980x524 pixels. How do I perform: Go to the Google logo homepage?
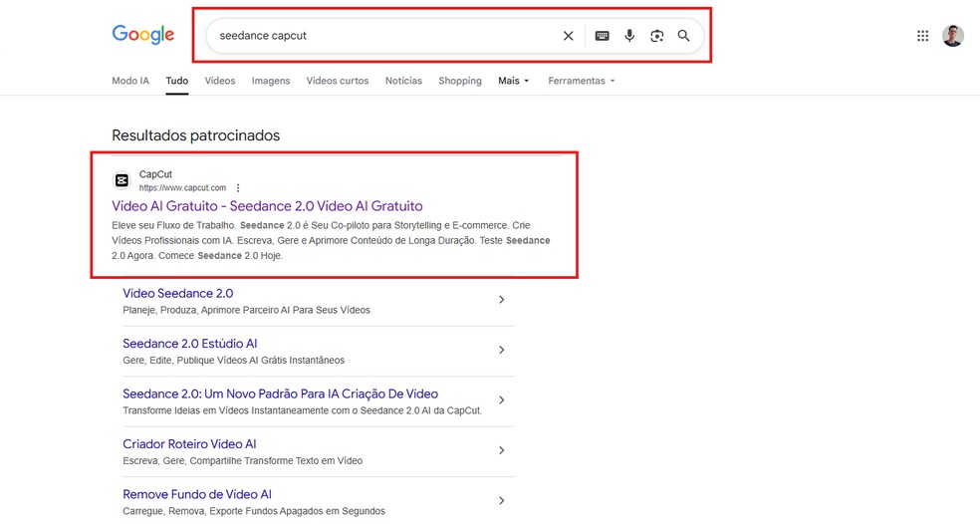[x=143, y=35]
